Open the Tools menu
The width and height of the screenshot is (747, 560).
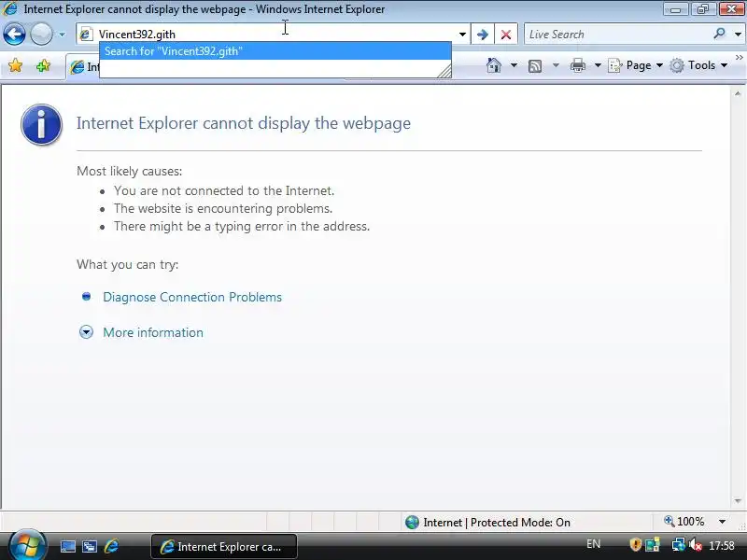(x=698, y=65)
